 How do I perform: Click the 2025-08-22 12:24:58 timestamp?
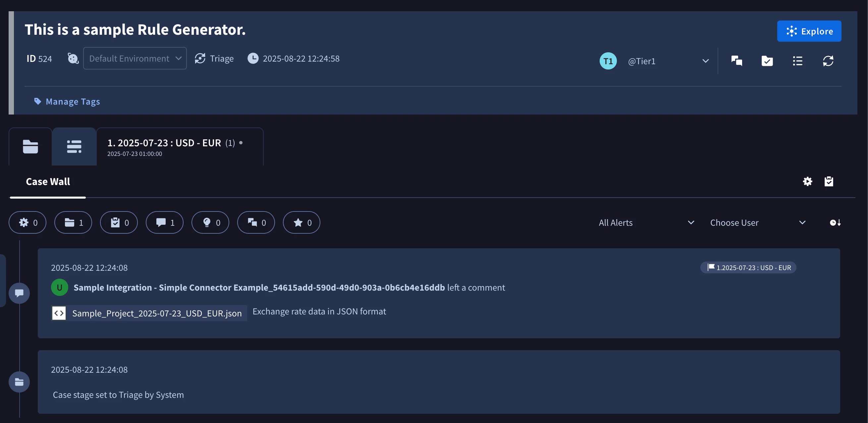click(301, 59)
